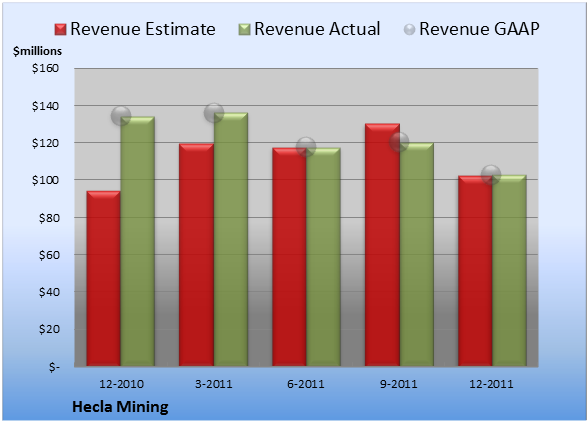
Task: Click the GAAP sphere marker for 6-2011
Action: pos(306,147)
